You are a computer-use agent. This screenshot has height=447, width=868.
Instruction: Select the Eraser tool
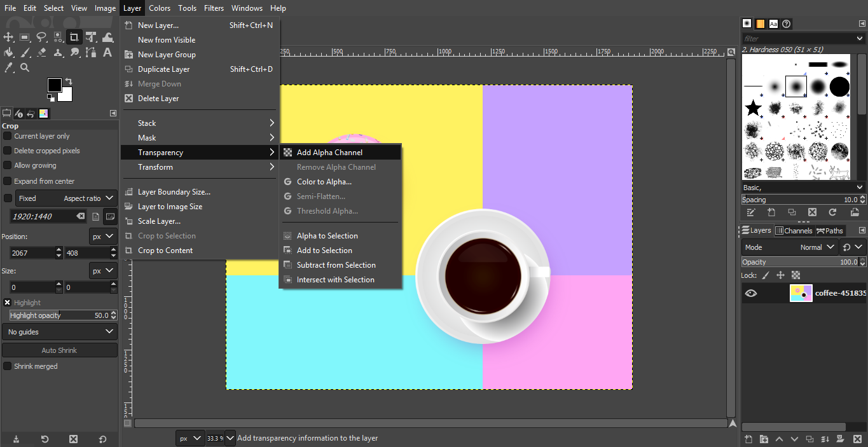pos(41,52)
